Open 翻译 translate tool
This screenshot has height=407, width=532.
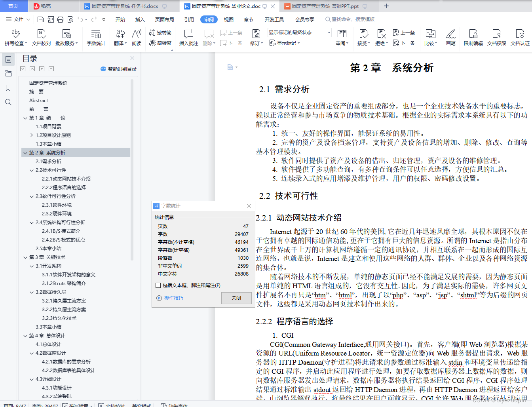coord(120,38)
